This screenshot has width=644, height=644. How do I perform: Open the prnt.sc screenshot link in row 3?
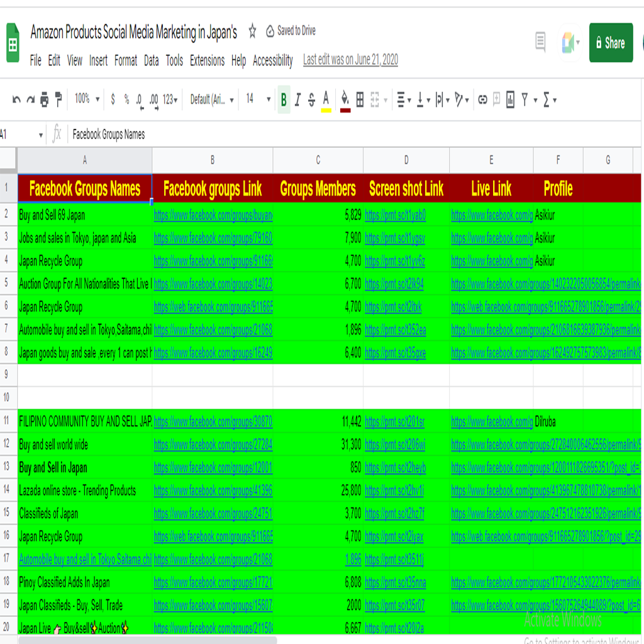tap(395, 238)
